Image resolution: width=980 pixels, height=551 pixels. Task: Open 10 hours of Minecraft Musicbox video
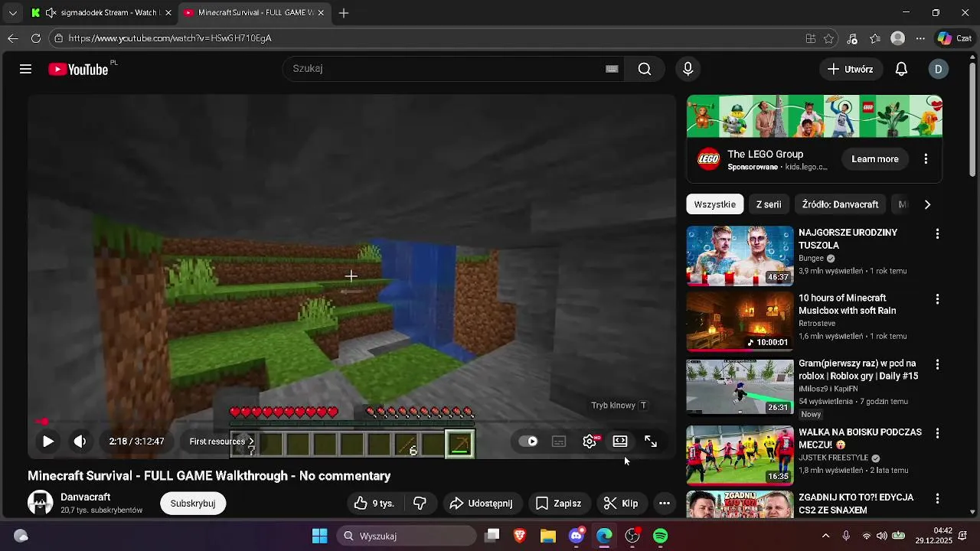pyautogui.click(x=740, y=321)
